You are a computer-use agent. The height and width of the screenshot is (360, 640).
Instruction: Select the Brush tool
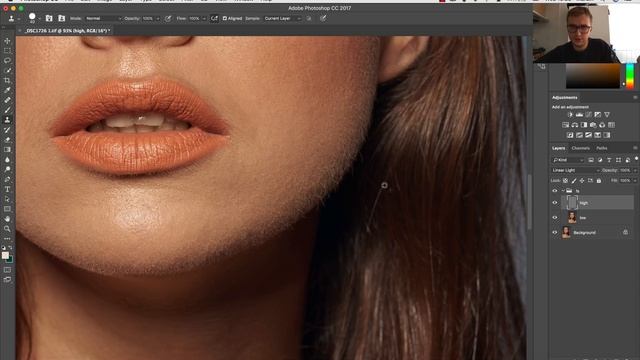[x=7, y=110]
